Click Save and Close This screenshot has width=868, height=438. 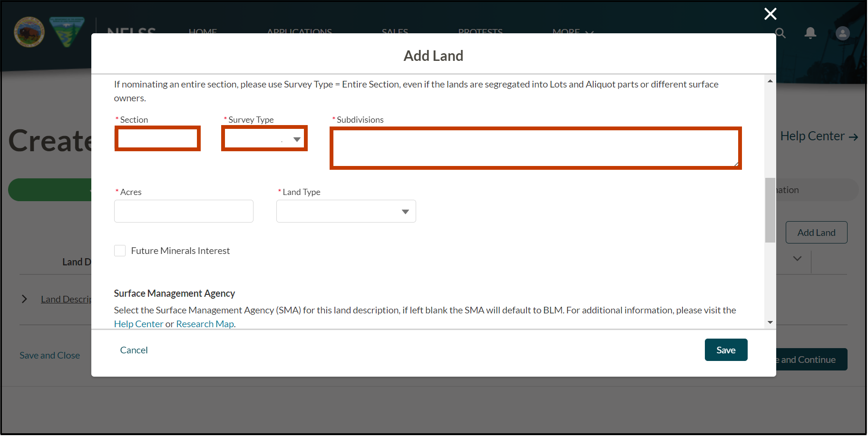(x=49, y=355)
